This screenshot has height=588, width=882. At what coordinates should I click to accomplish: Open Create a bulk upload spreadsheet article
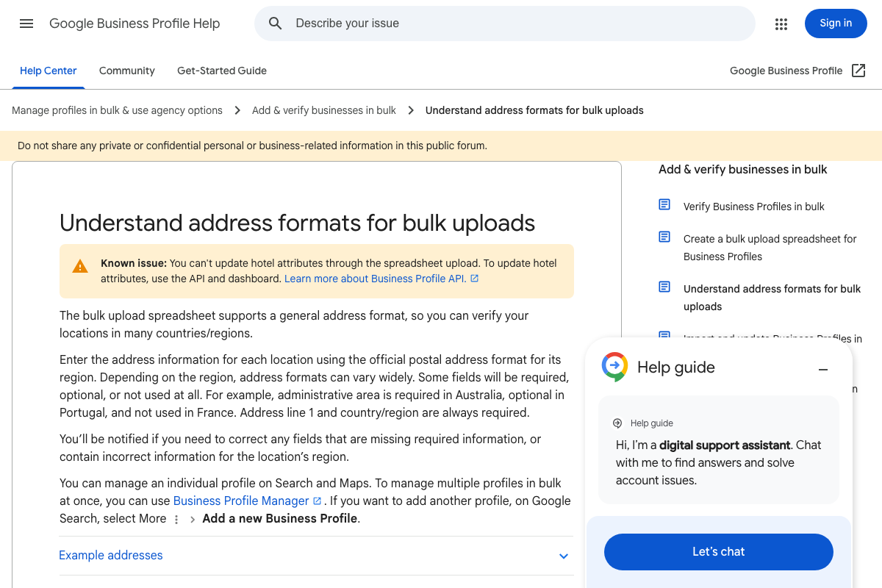(770, 248)
